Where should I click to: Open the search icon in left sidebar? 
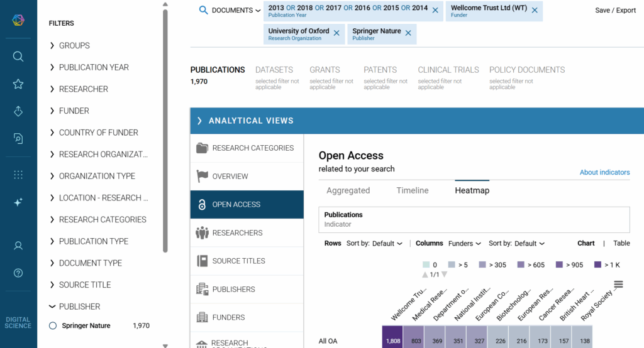18,57
